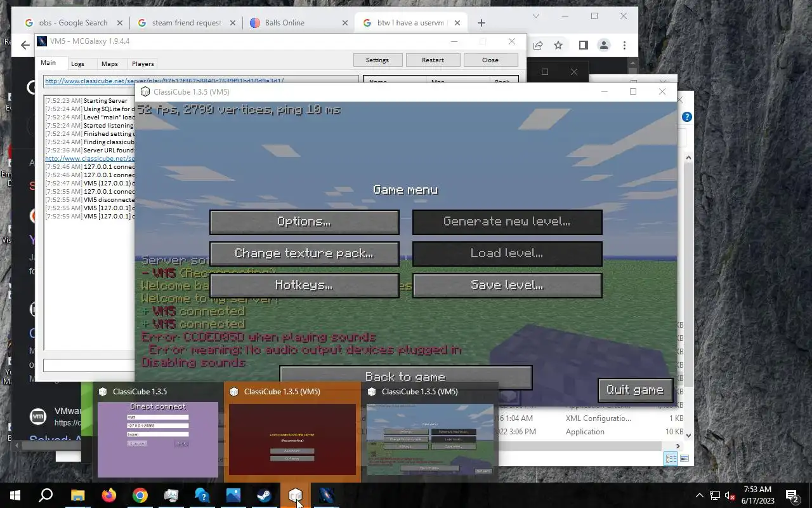The image size is (812, 508).
Task: Click Explorer vertical scrollbar down arrow
Action: pos(688,436)
